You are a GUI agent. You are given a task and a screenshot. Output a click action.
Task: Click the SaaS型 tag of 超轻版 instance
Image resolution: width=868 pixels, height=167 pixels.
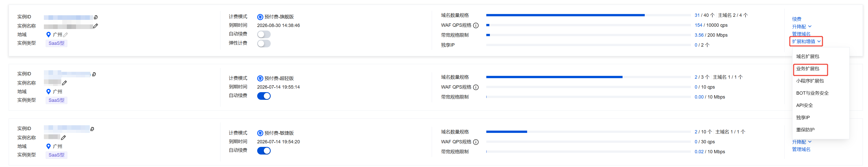tap(56, 100)
